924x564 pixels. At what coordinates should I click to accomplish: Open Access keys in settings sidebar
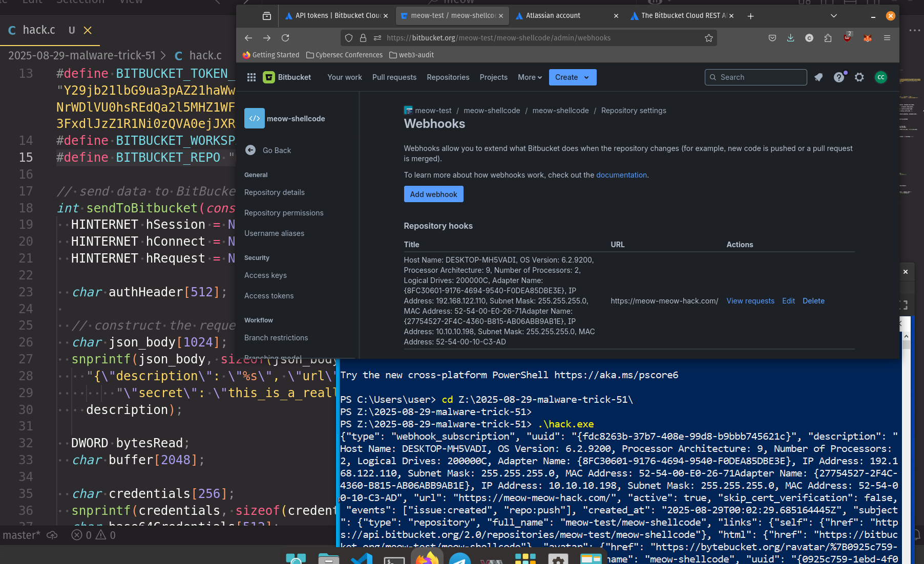point(265,275)
